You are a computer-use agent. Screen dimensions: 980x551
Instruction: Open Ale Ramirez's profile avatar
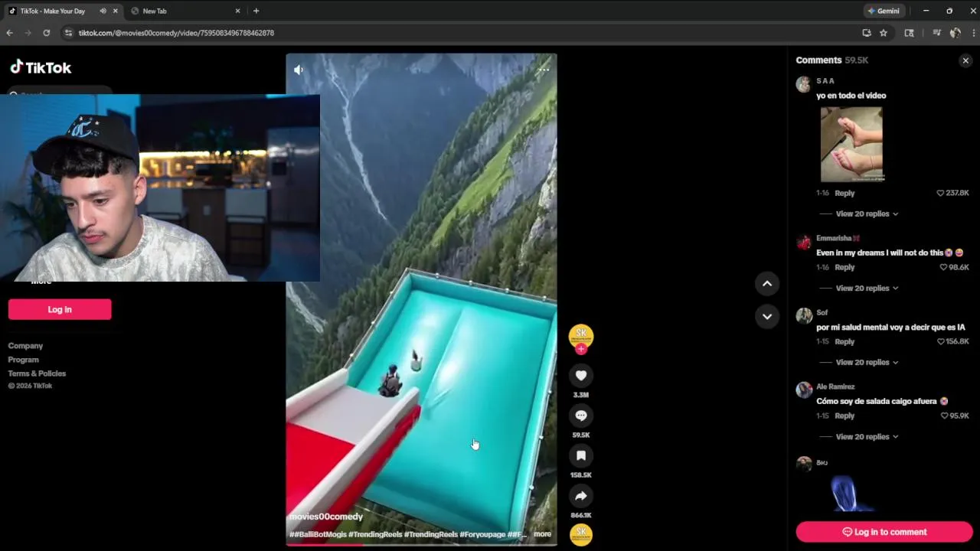(x=803, y=390)
